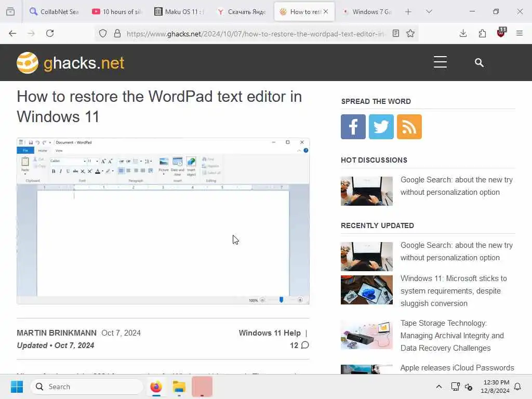
Task: Open the notifications bell
Action: 518,387
